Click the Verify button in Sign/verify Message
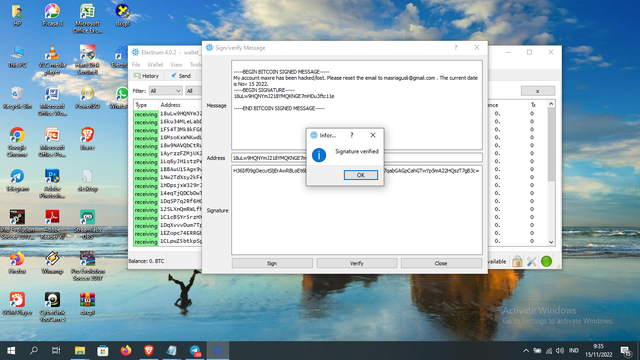Viewport: 640px width, 360px height. [356, 263]
